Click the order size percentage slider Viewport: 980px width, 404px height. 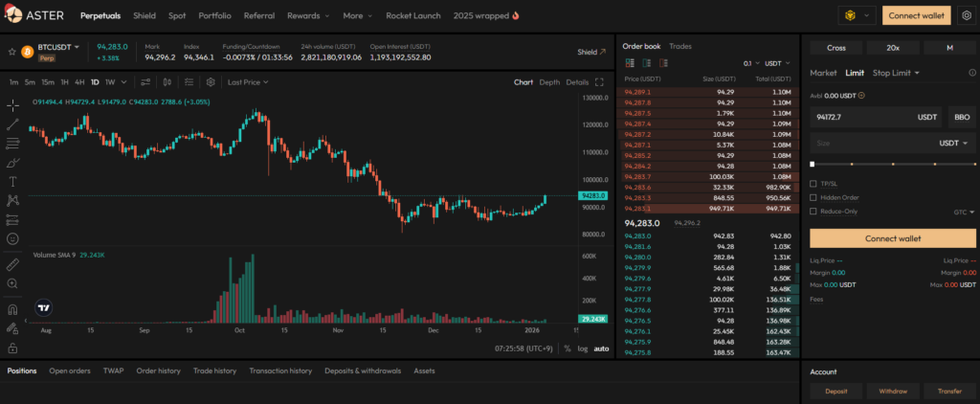tap(892, 164)
